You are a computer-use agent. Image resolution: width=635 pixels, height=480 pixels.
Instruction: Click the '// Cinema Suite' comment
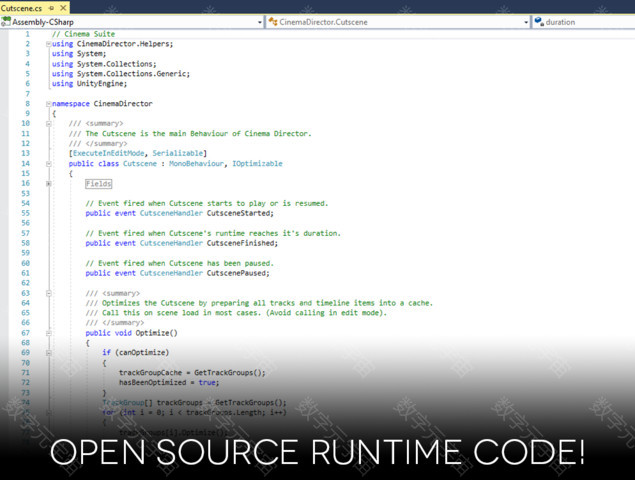(83, 34)
